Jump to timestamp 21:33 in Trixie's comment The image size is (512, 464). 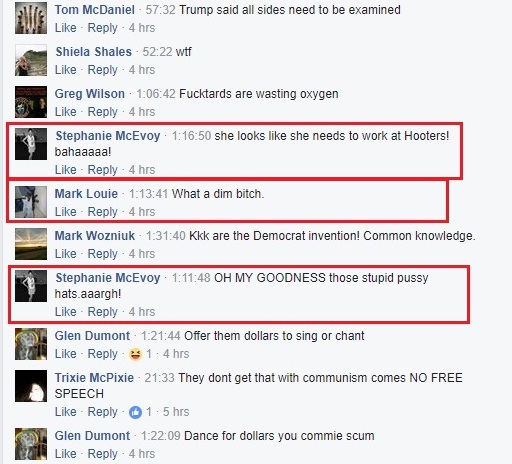(159, 378)
